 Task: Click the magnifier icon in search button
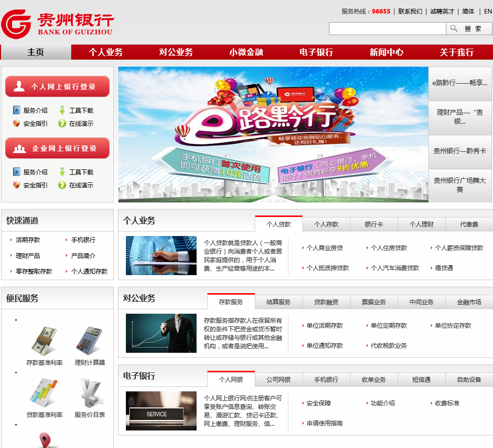454,29
